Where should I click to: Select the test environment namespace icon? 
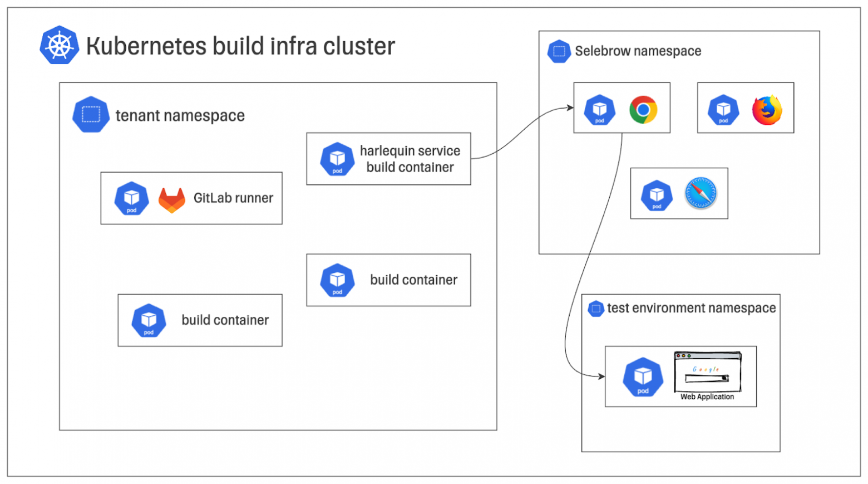[x=595, y=309]
